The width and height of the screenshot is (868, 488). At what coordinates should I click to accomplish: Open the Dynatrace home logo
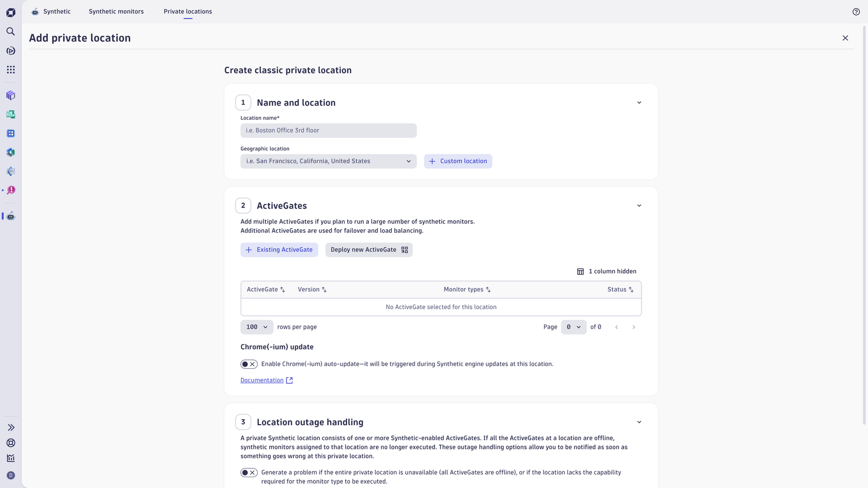coord(11,12)
